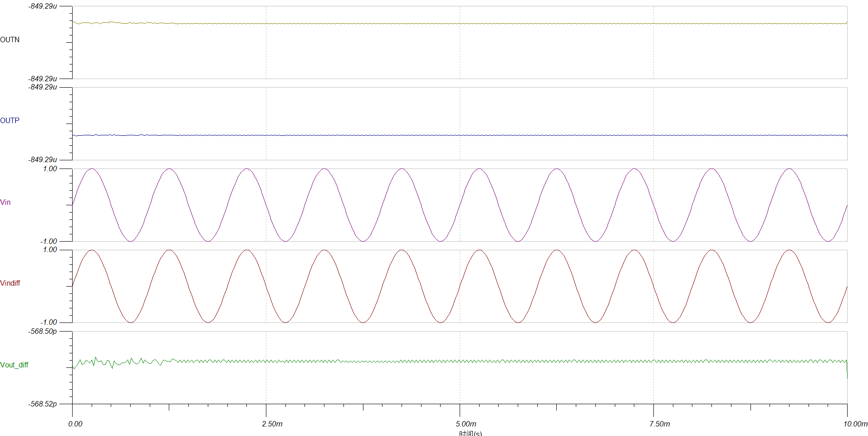Click the 0.00 time axis origin label
The image size is (868, 436).
pyautogui.click(x=75, y=424)
